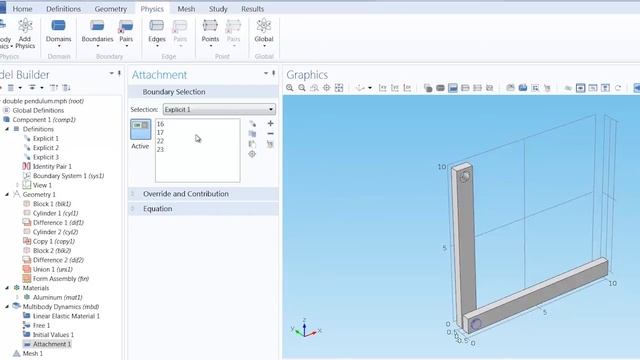Select boundary 23 in selection list
Screen dimensions: 640x360
click(160, 150)
